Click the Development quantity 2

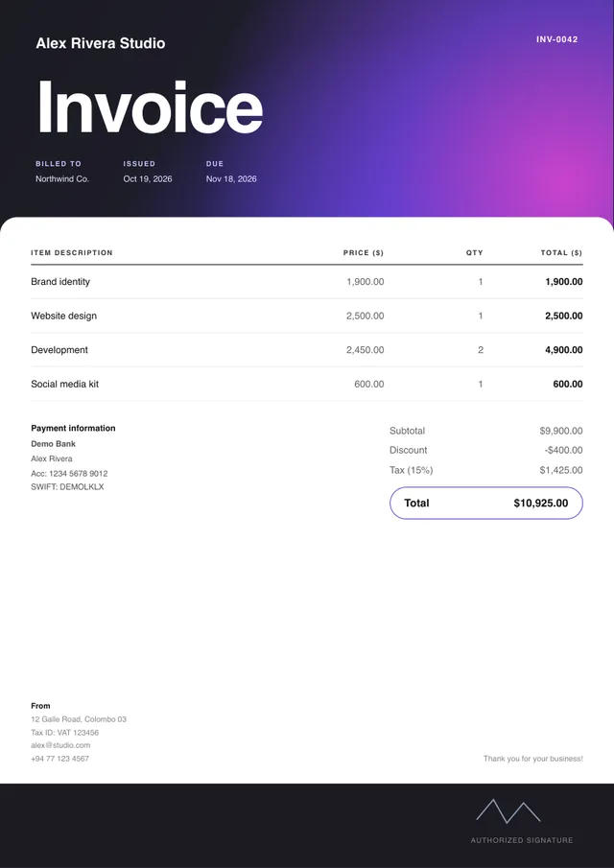(x=481, y=350)
